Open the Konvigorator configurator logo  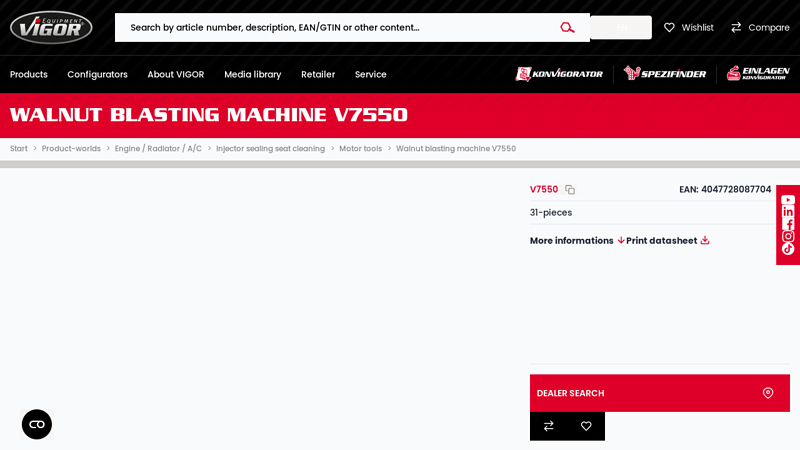tap(559, 74)
